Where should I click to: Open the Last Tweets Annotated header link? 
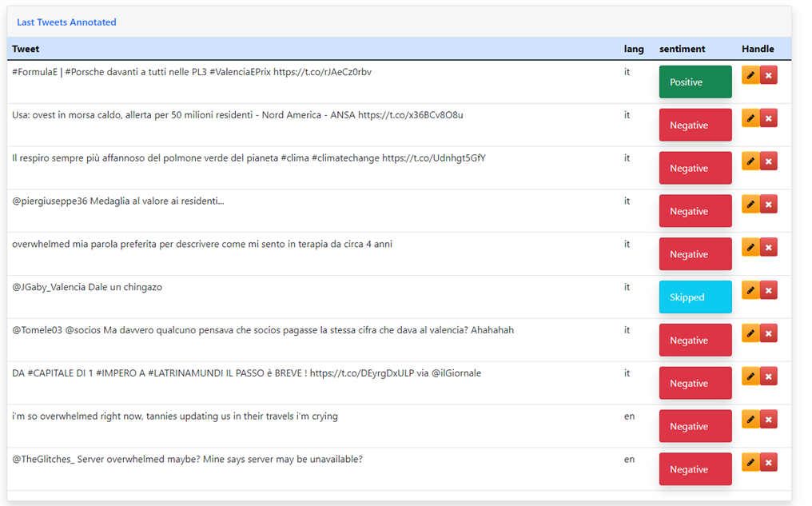66,22
